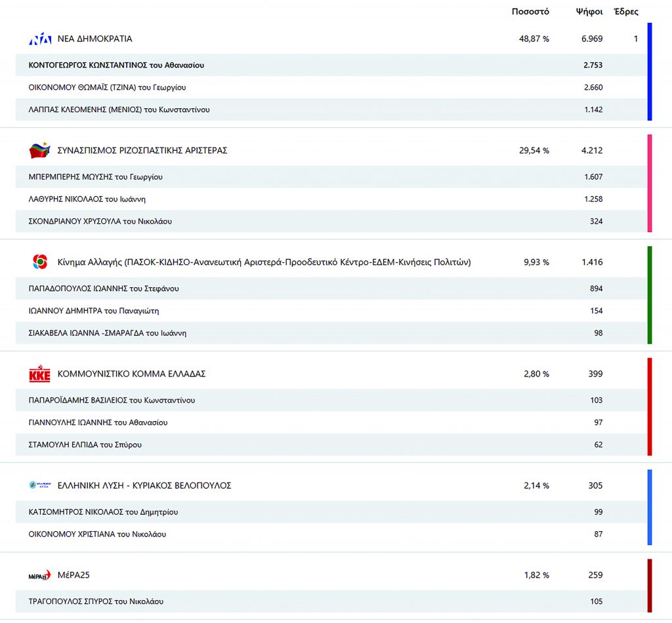Screen dimensions: 672x623
Task: Click the blue Nea Dimokratia color bar
Action: 650,72
